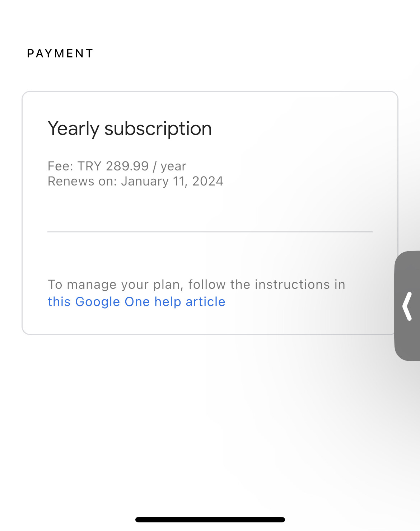Click the "TRY" currency code
The height and width of the screenshot is (531, 420).
[89, 166]
